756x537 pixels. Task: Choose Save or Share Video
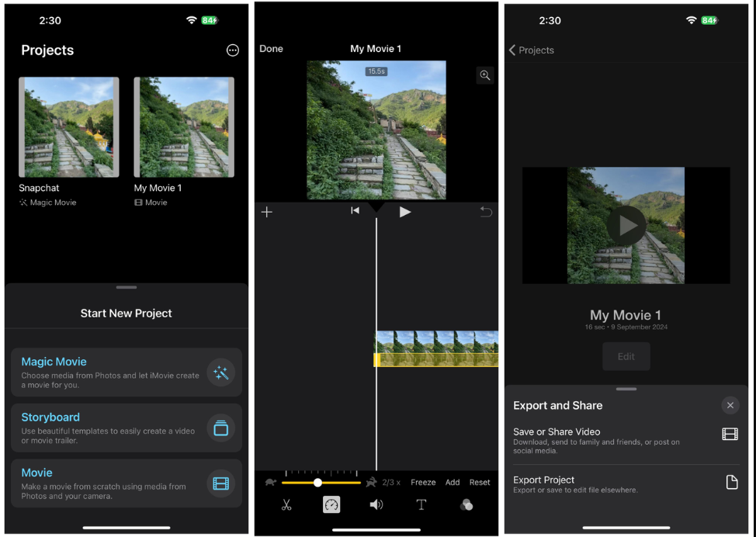626,441
